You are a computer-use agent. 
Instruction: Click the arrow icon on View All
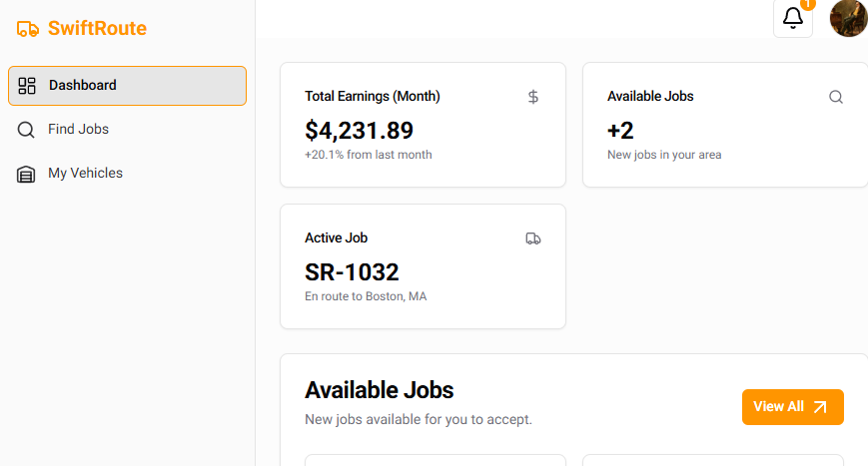coord(820,407)
